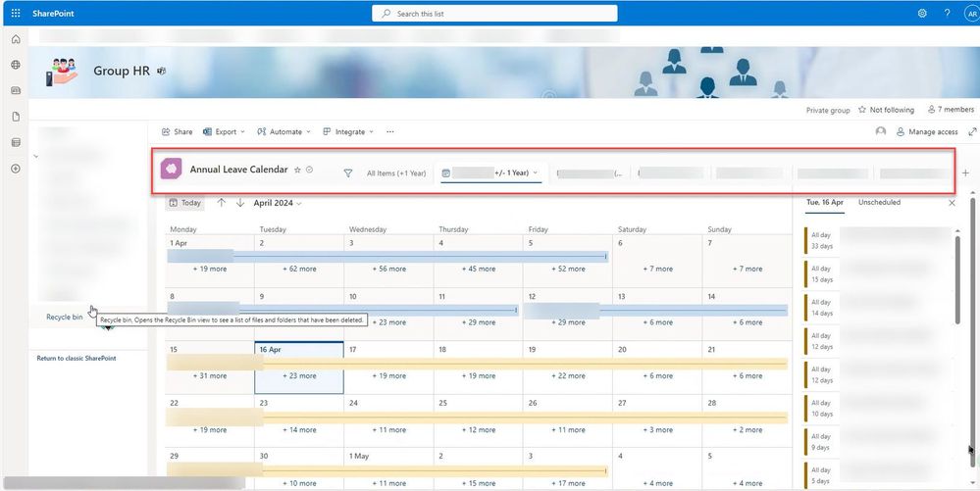Add a new view with the plus icon
Screen dimensions: 980x491
(965, 173)
